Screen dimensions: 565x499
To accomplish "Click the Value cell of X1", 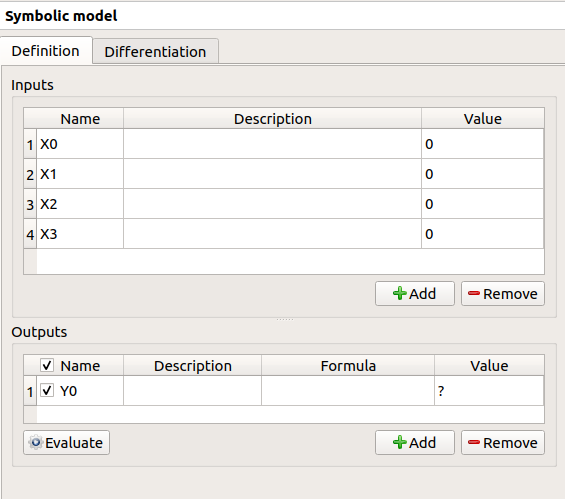I will tap(482, 174).
